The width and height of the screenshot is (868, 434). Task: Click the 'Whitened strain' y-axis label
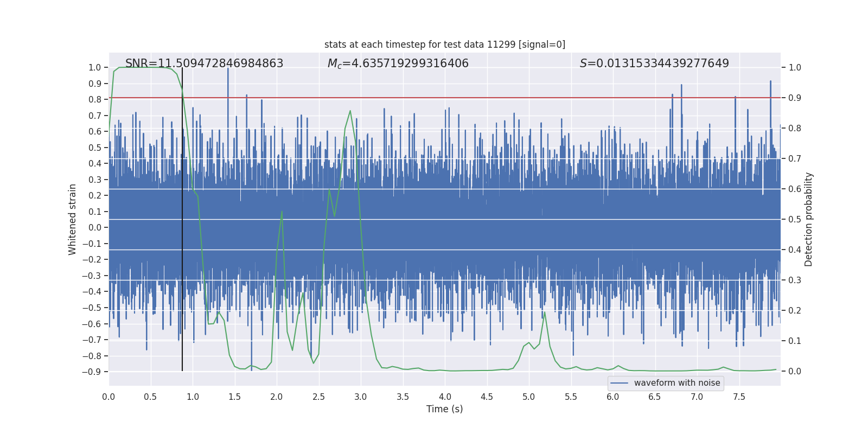[73, 219]
